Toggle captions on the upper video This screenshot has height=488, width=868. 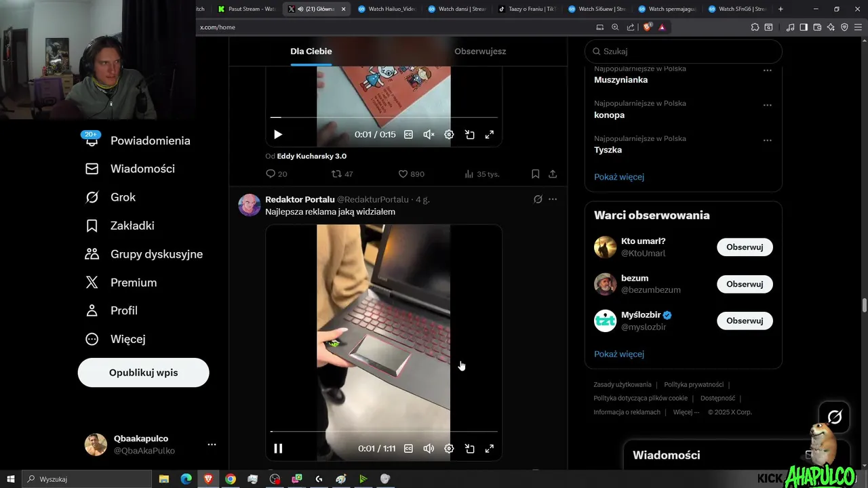coord(408,135)
